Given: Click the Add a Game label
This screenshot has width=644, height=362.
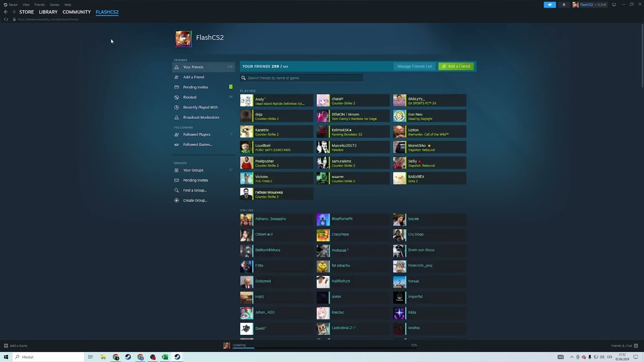Looking at the screenshot, I should (19, 345).
